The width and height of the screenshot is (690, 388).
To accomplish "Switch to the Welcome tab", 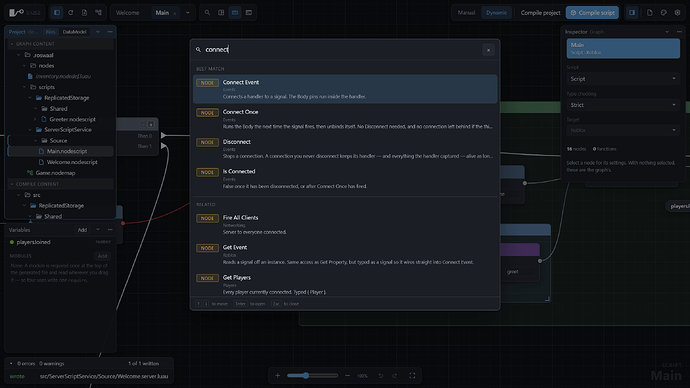I will point(127,13).
